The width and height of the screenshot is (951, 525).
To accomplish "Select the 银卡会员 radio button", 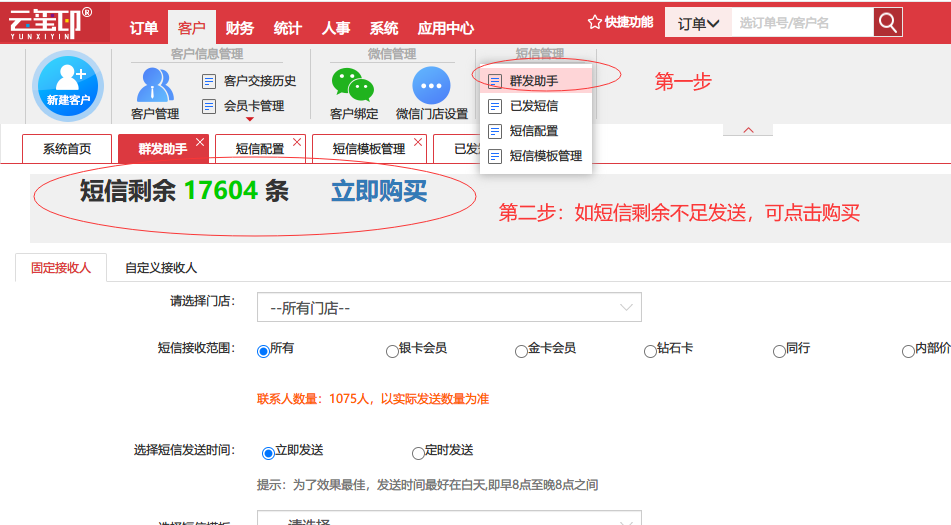I will click(x=392, y=351).
